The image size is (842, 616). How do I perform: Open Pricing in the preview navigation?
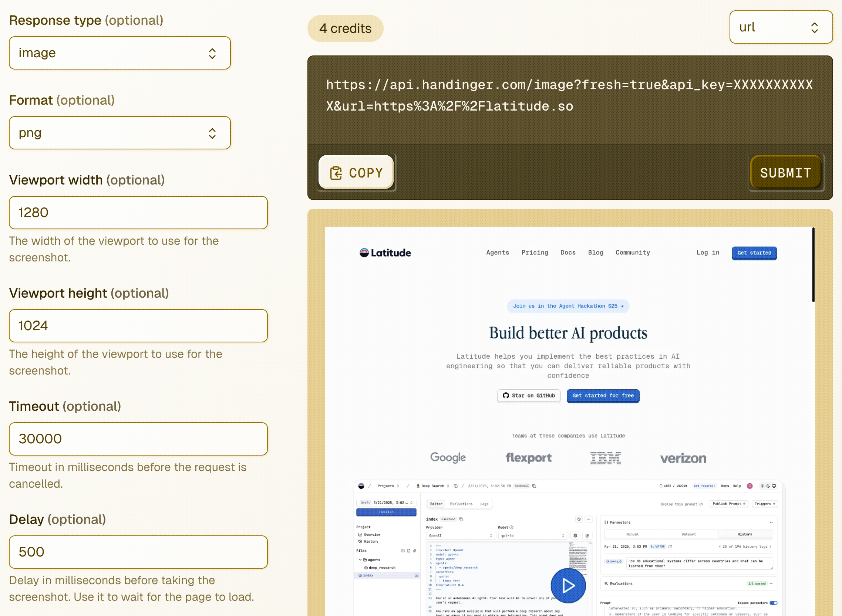coord(535,253)
